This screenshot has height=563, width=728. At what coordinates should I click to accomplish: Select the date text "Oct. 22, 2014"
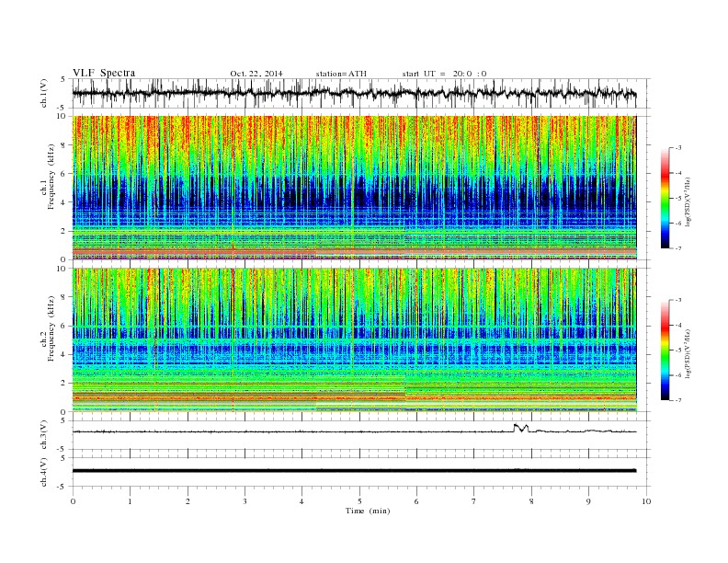pos(256,74)
